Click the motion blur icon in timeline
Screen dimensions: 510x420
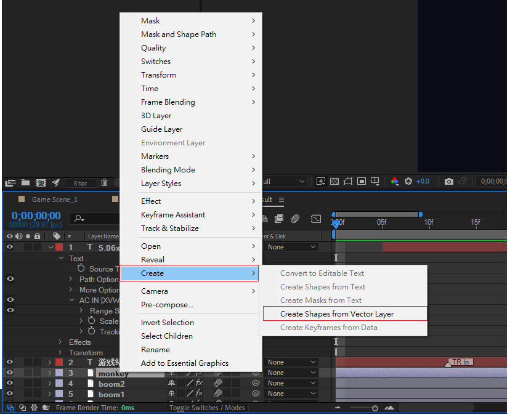pyautogui.click(x=295, y=219)
